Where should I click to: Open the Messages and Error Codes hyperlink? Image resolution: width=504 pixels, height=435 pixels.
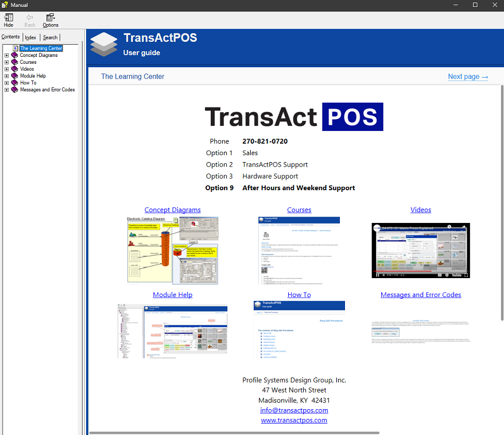(421, 295)
